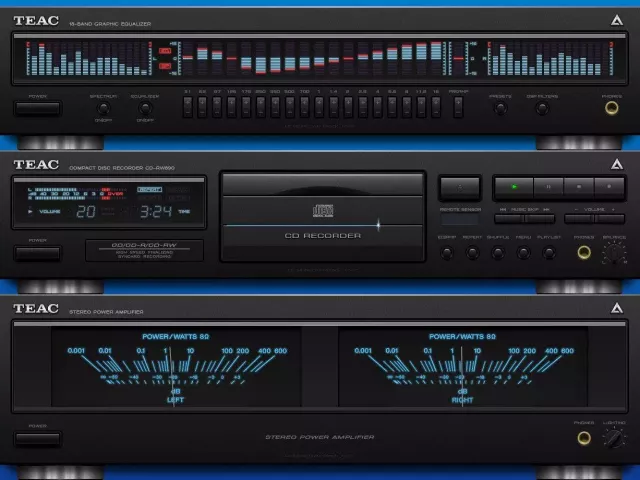Skip to the next track
Viewport: 640px width, 480px height.
point(540,218)
